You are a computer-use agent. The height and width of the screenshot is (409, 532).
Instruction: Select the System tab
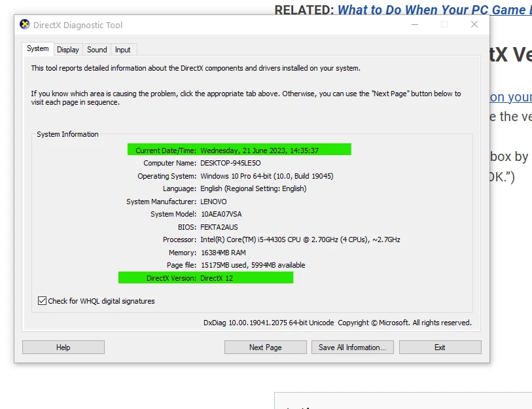pyautogui.click(x=38, y=49)
